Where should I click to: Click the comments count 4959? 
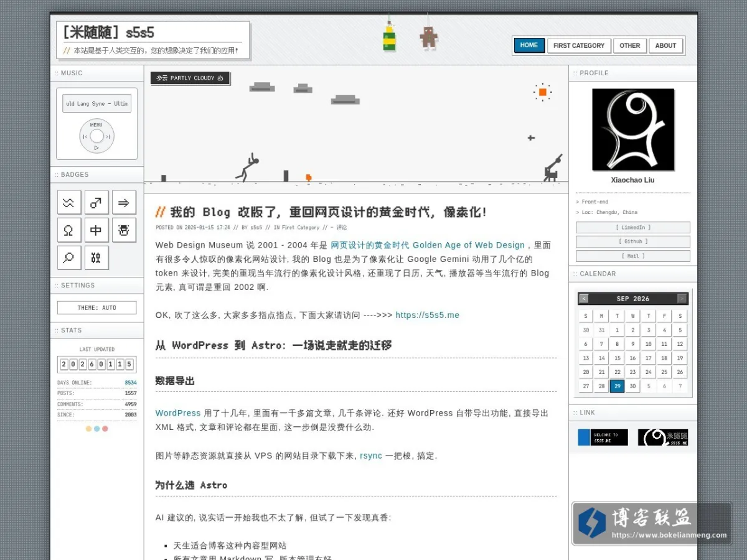tap(131, 404)
